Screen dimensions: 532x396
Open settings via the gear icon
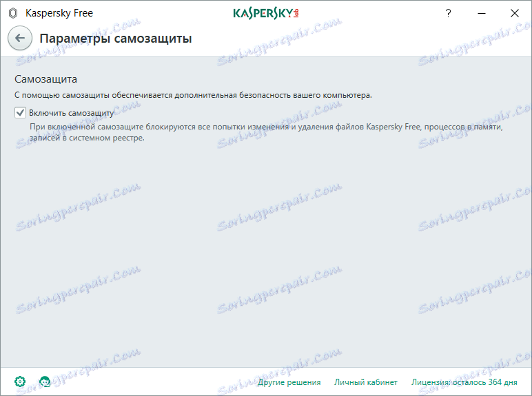coord(20,382)
